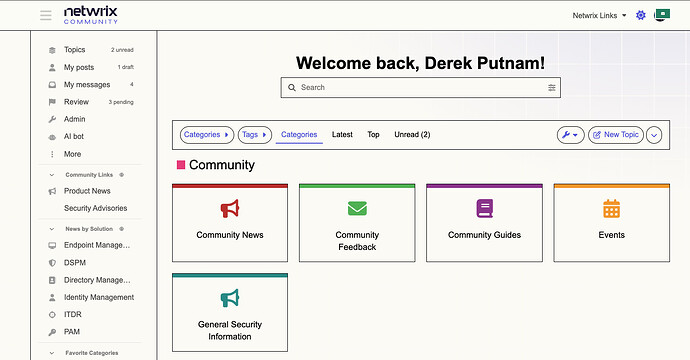The height and width of the screenshot is (360, 690).
Task: Click the red Community News megaphone
Action: (x=230, y=209)
